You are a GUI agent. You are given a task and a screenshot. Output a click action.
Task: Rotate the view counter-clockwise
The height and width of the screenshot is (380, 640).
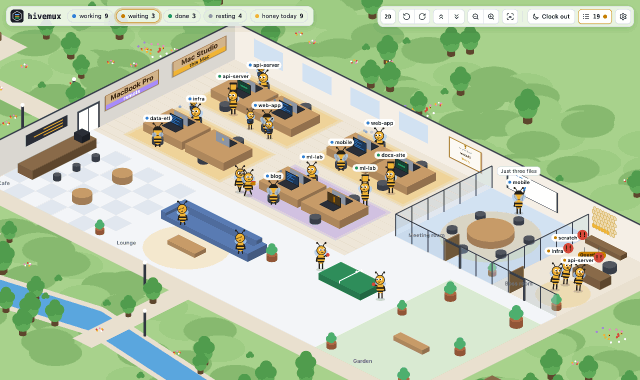pyautogui.click(x=406, y=17)
